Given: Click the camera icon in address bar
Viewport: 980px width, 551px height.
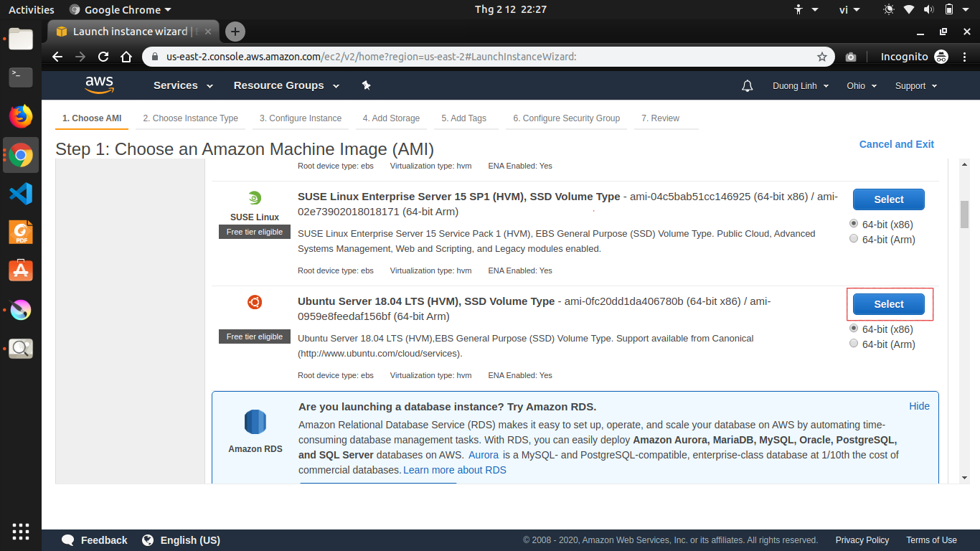Looking at the screenshot, I should [851, 57].
